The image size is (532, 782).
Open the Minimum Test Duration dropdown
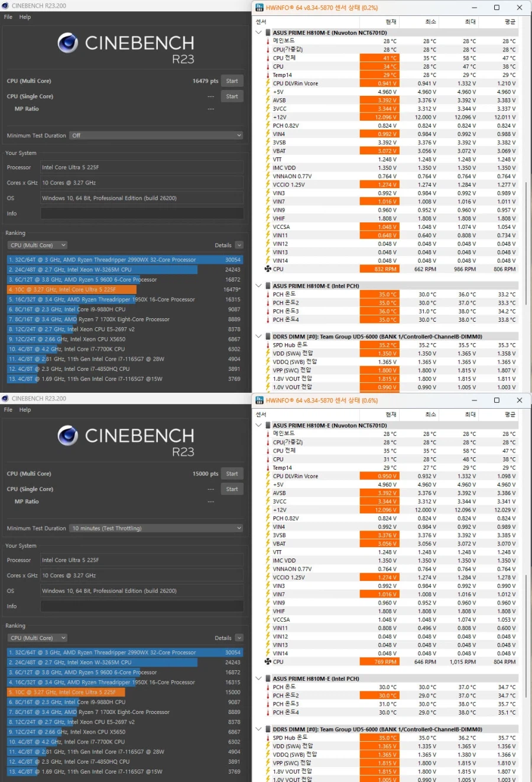point(155,135)
